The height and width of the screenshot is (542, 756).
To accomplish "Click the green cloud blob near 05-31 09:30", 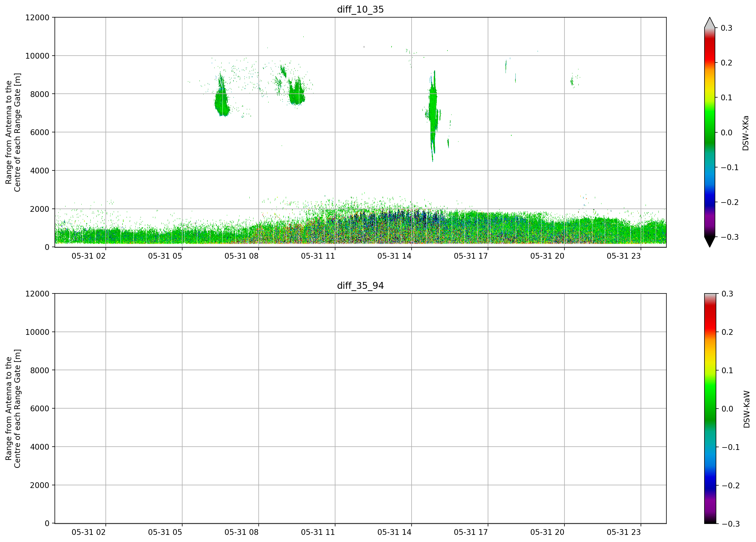I will (x=296, y=92).
